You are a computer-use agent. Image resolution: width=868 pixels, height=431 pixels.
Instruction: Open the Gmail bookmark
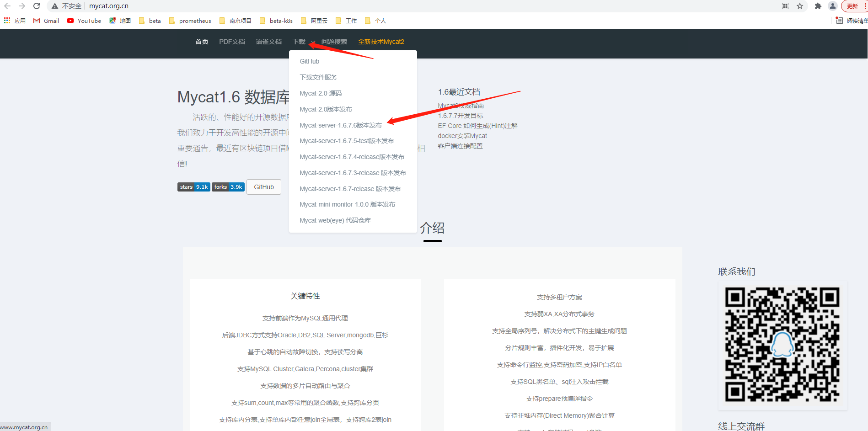tap(46, 21)
